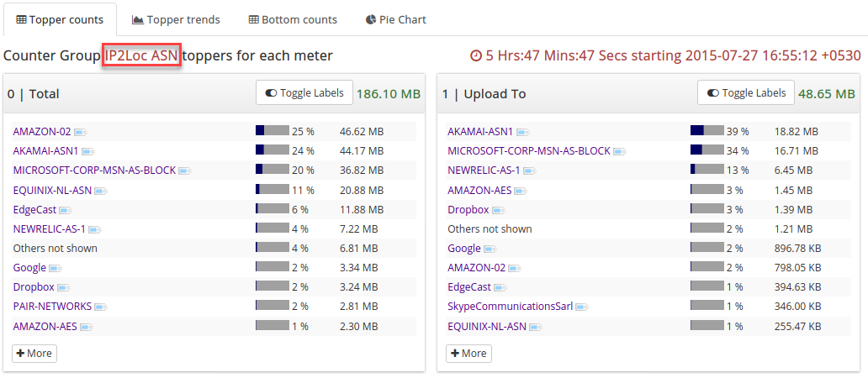Click tag icon beside SkypeCommunicationsSarl

[581, 307]
